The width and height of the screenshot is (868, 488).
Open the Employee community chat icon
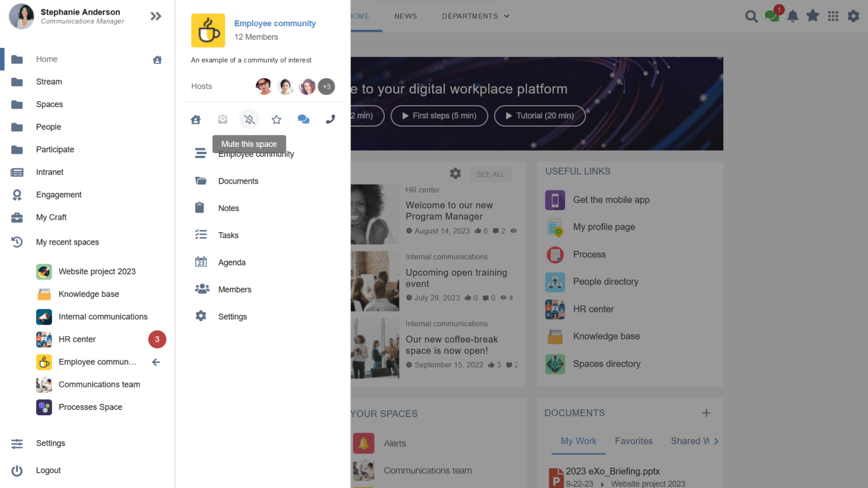pyautogui.click(x=303, y=119)
